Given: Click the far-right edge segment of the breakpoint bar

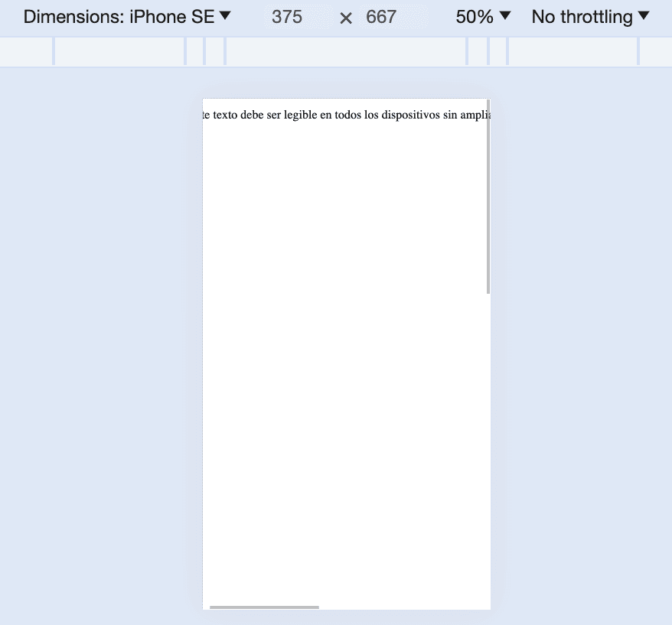Looking at the screenshot, I should (655, 52).
